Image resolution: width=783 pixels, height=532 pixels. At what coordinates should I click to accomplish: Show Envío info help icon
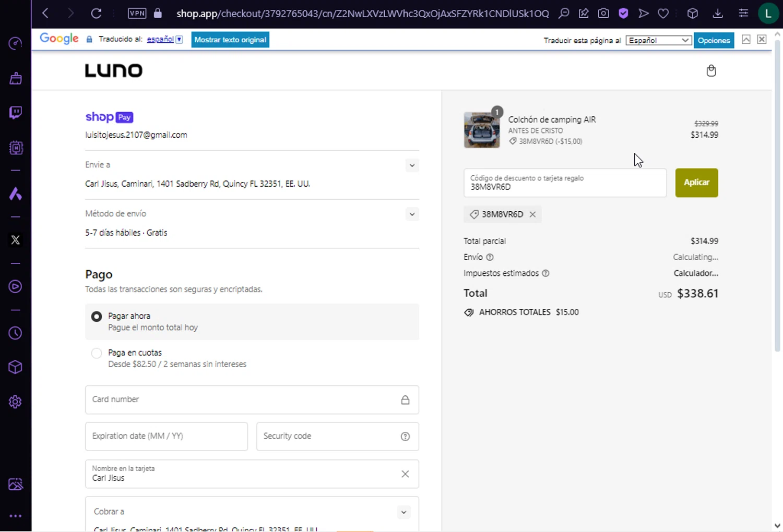tap(490, 257)
